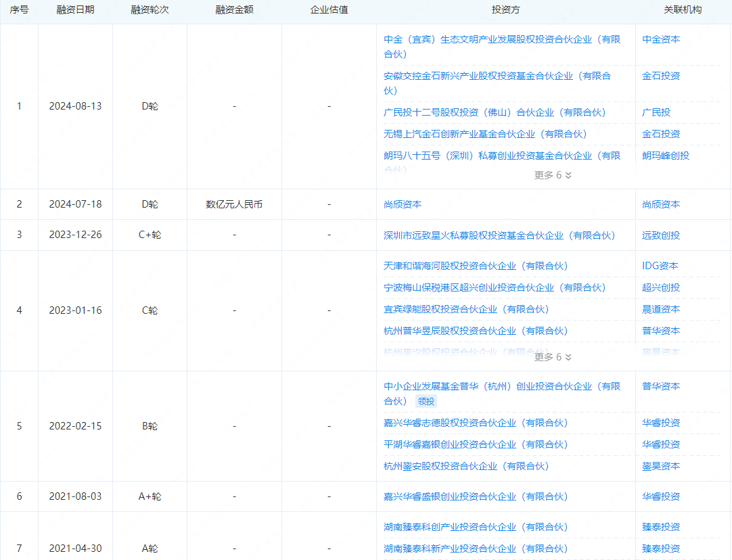
Task: Click 安徽交控金石新兴产业股权投资基金 investor link
Action: coord(497,76)
